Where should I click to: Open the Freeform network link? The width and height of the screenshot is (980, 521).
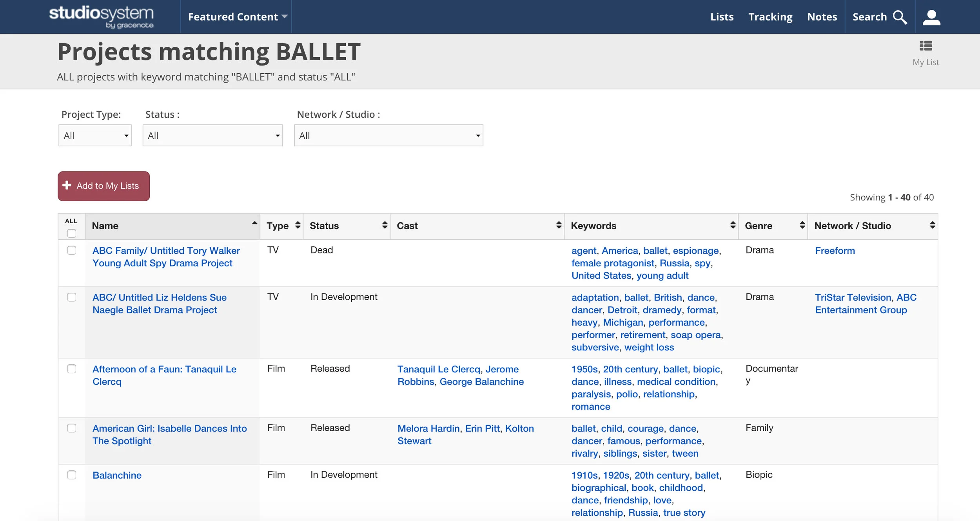click(x=835, y=251)
